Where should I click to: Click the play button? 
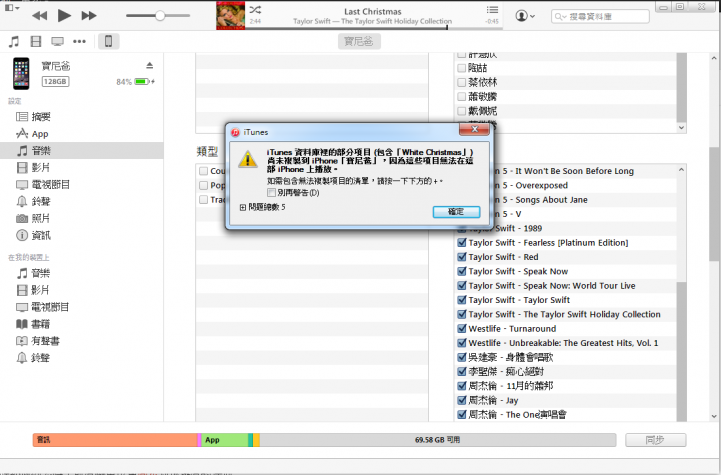point(64,16)
